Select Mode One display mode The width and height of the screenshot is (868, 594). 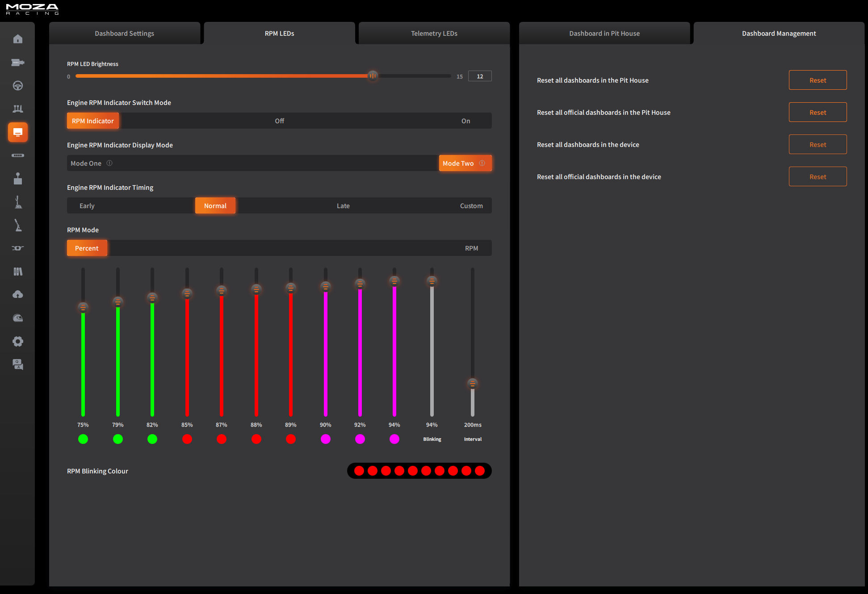[x=86, y=163]
